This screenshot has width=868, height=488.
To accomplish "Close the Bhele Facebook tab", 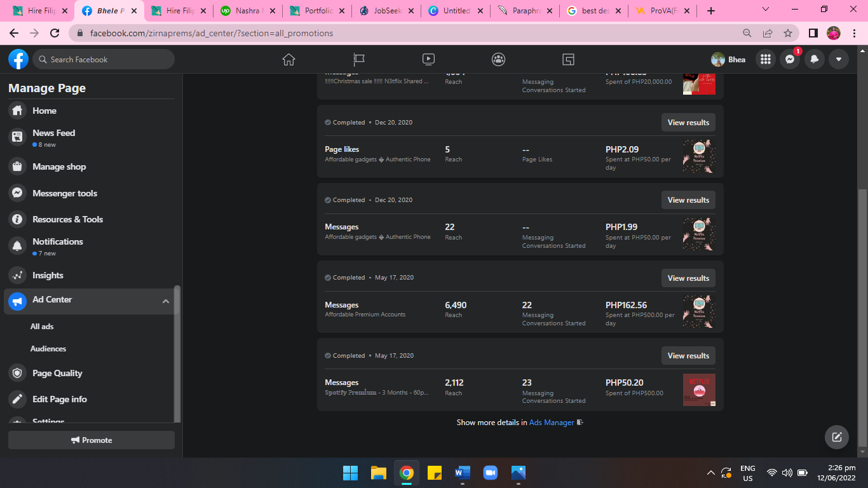I will click(x=133, y=11).
